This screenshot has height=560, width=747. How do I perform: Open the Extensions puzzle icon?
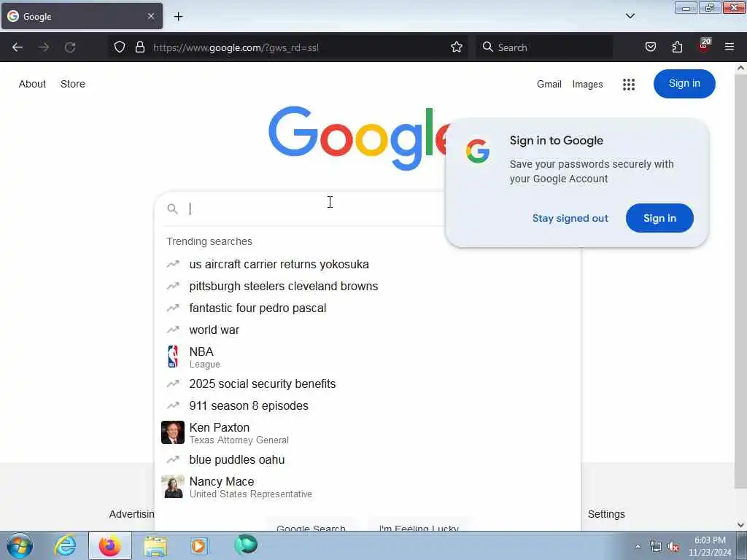point(677,47)
